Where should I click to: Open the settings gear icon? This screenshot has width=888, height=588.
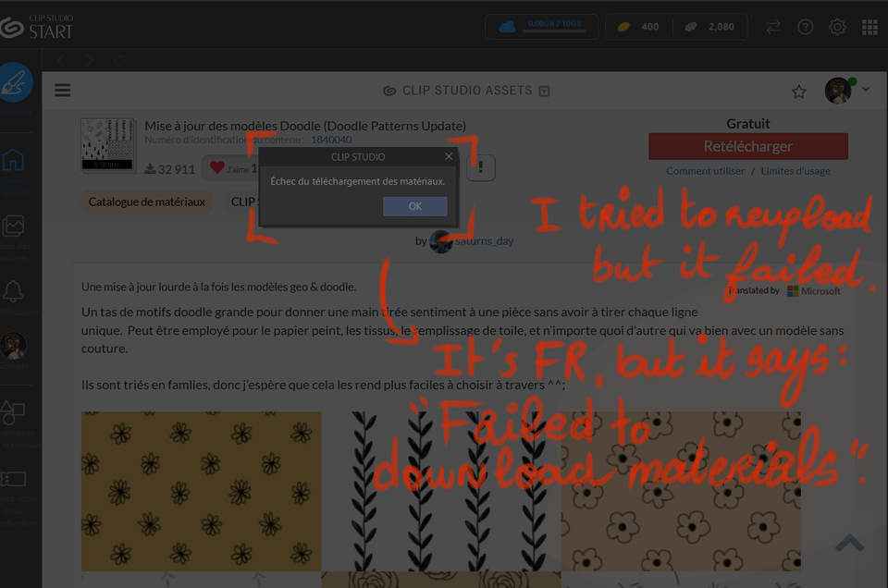point(837,27)
